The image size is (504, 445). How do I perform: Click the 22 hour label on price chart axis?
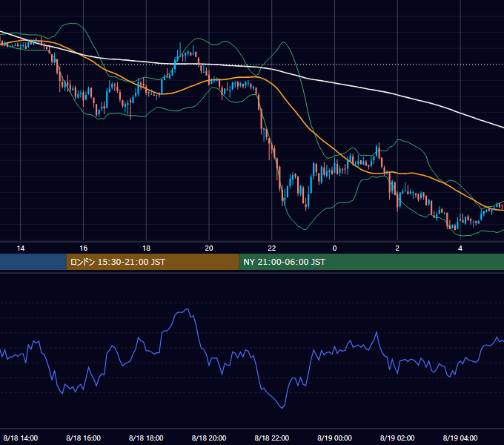[x=272, y=248]
